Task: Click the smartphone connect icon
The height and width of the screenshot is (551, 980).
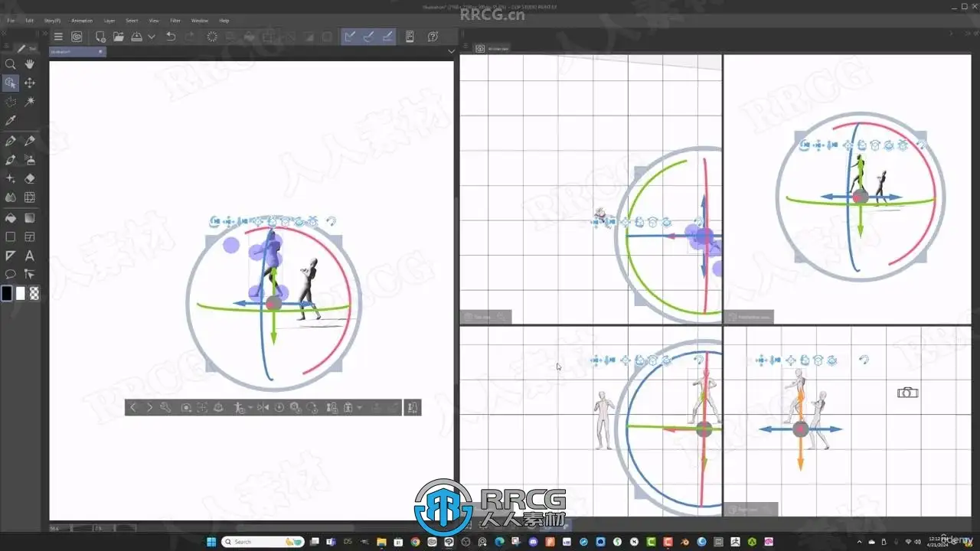Action: [410, 37]
